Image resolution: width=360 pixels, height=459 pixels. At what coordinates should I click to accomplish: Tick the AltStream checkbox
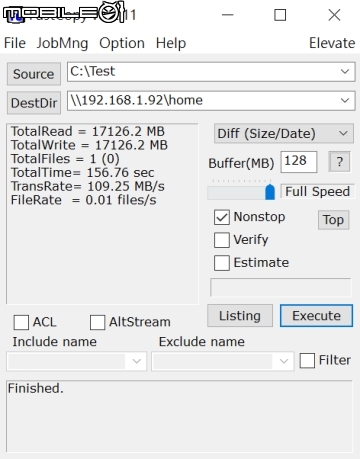pyautogui.click(x=98, y=322)
